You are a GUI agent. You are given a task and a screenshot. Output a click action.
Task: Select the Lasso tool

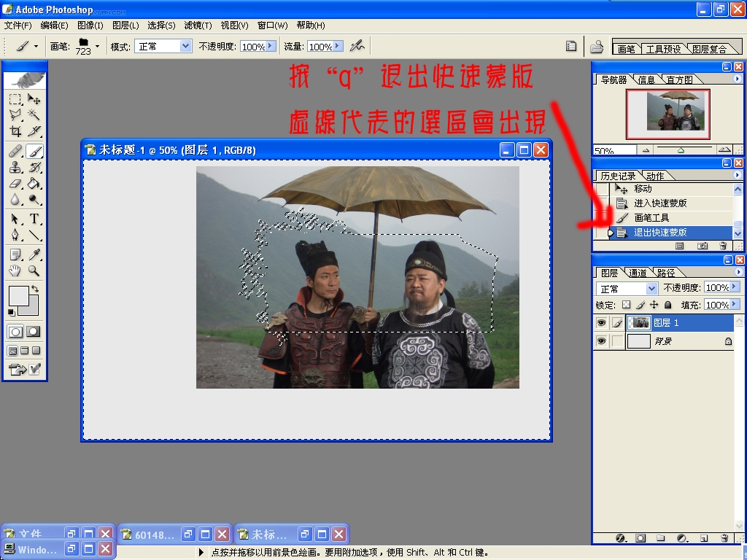(x=15, y=114)
